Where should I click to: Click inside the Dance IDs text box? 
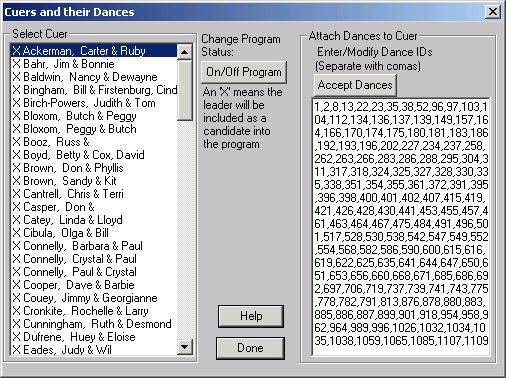tap(401, 227)
